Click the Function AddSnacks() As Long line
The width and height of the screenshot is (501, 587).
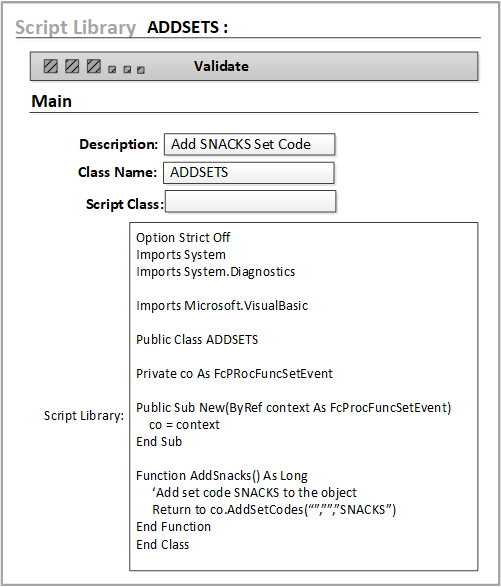pyautogui.click(x=222, y=476)
